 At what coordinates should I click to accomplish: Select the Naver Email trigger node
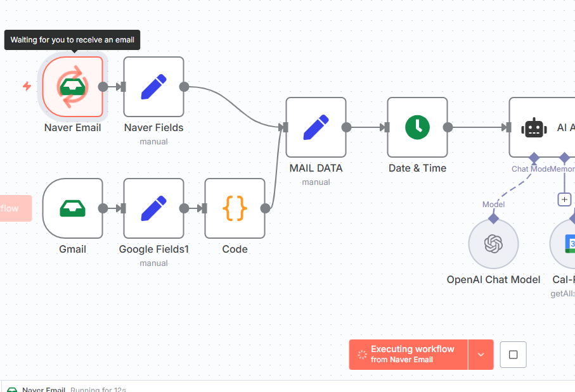pyautogui.click(x=73, y=87)
